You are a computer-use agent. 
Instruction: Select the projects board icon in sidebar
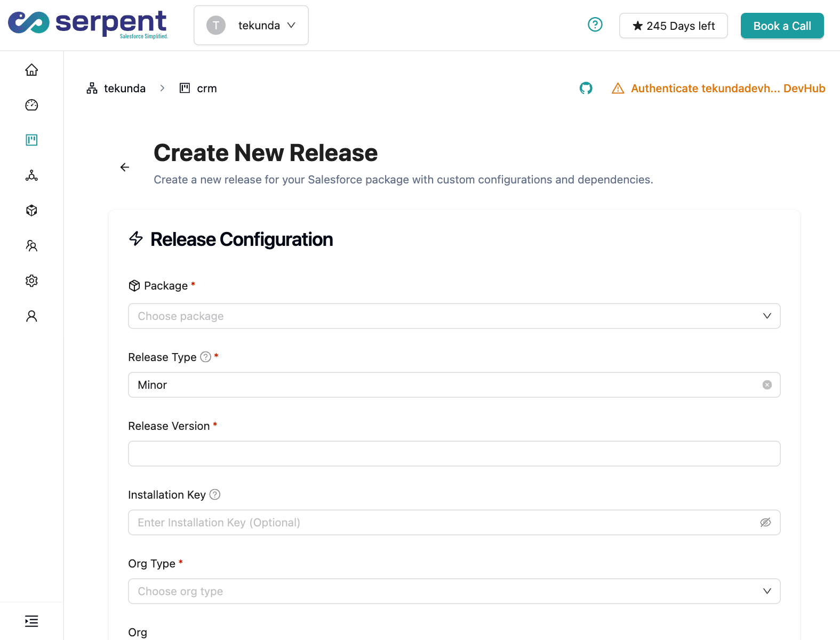31,140
